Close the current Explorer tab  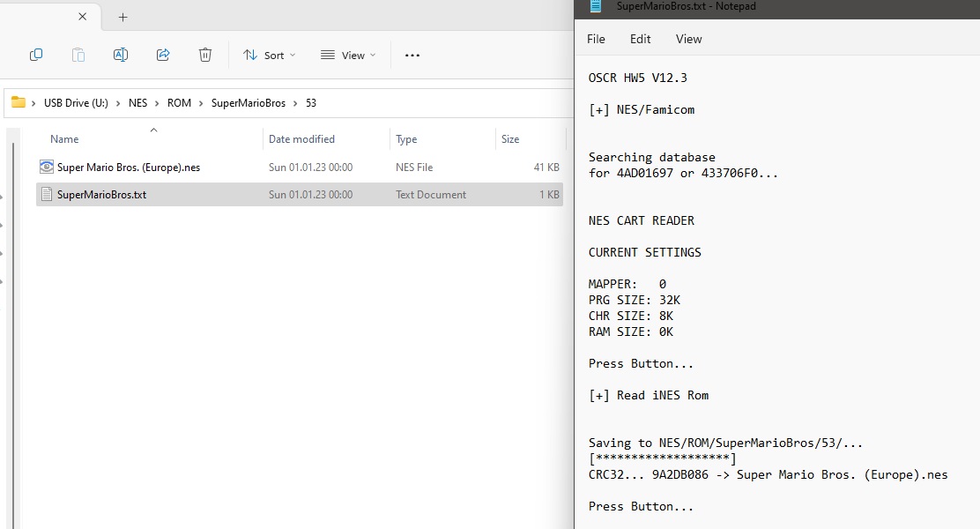(x=83, y=17)
